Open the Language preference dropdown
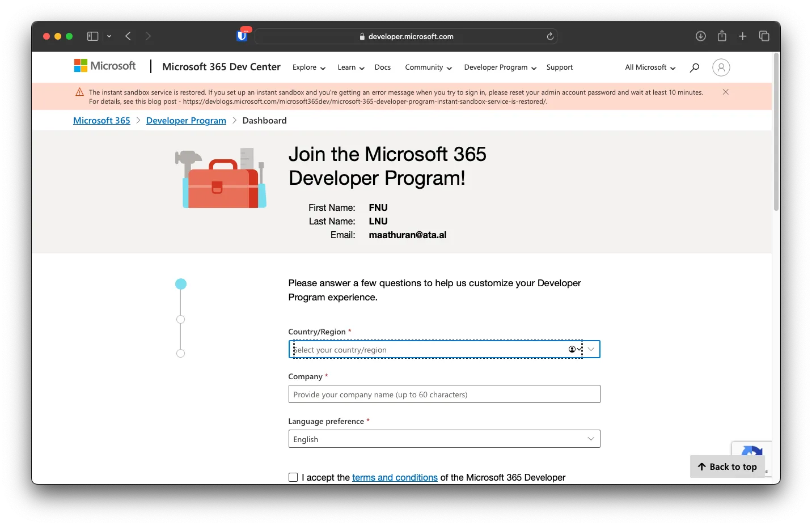The width and height of the screenshot is (812, 526). pos(444,439)
